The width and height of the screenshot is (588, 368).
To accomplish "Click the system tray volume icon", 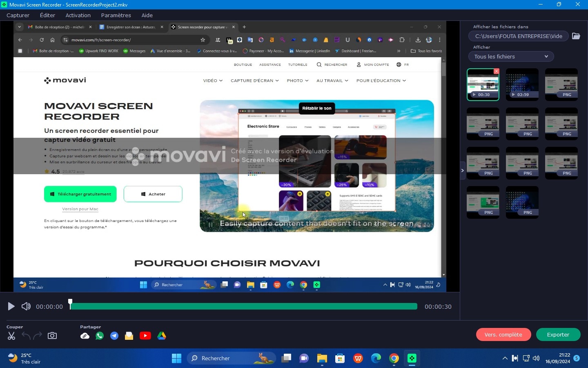I will click(x=536, y=358).
